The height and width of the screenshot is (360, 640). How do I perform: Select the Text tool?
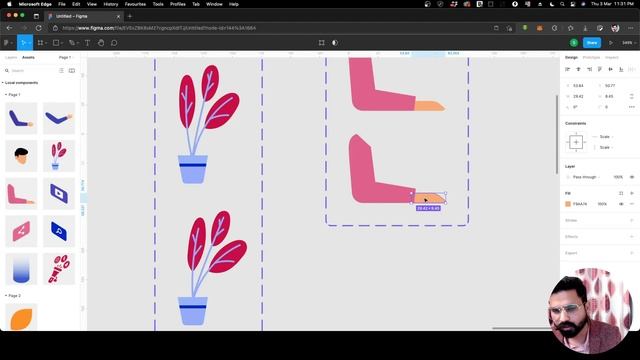click(87, 42)
